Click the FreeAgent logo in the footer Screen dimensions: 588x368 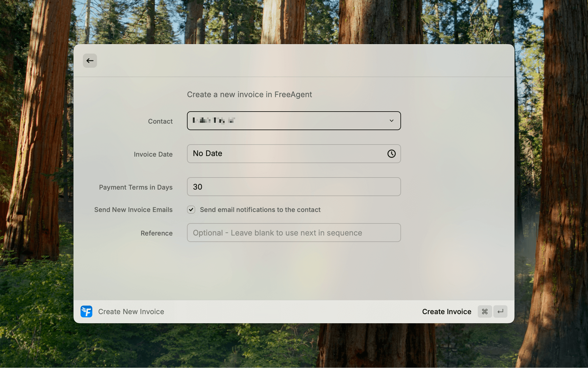86,311
